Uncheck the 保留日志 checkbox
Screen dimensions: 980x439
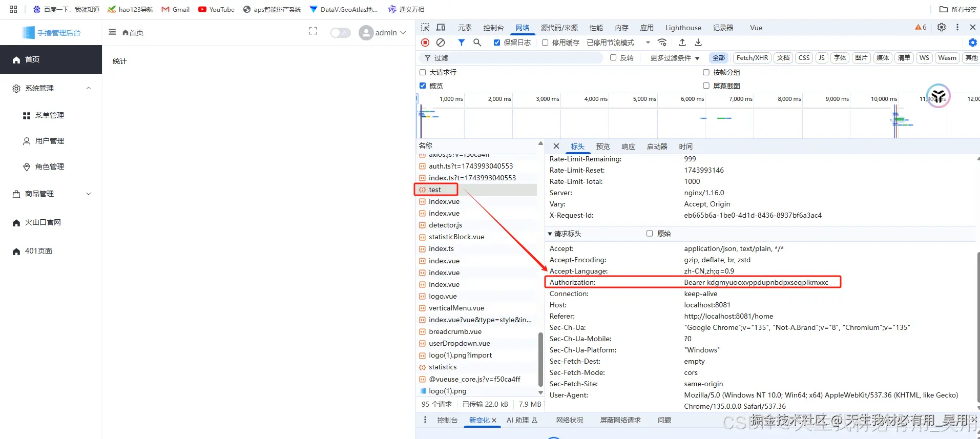click(497, 43)
